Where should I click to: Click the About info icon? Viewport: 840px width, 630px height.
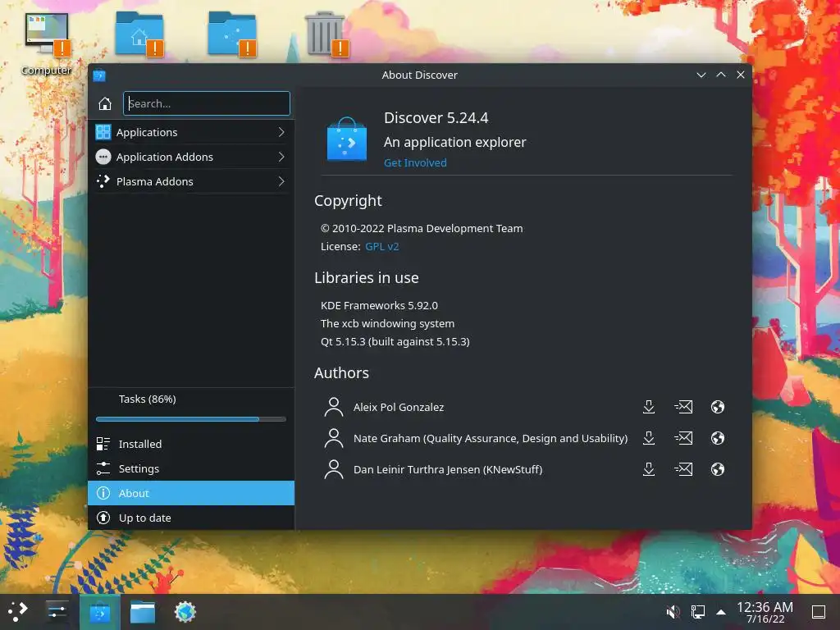click(103, 493)
